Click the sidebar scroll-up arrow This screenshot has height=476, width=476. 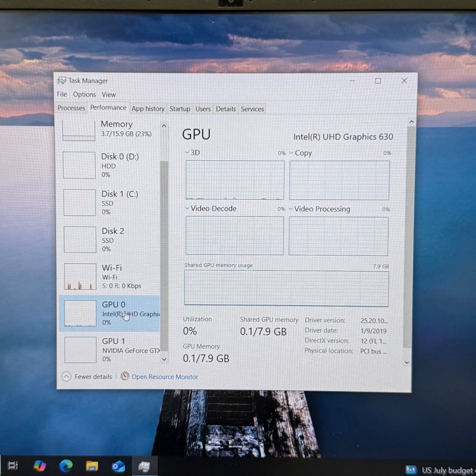click(x=164, y=126)
